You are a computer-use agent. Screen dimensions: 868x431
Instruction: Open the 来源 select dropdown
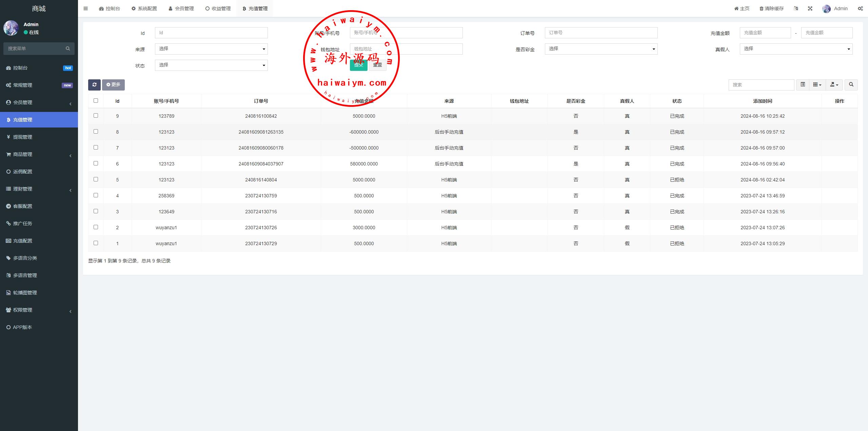pos(211,49)
